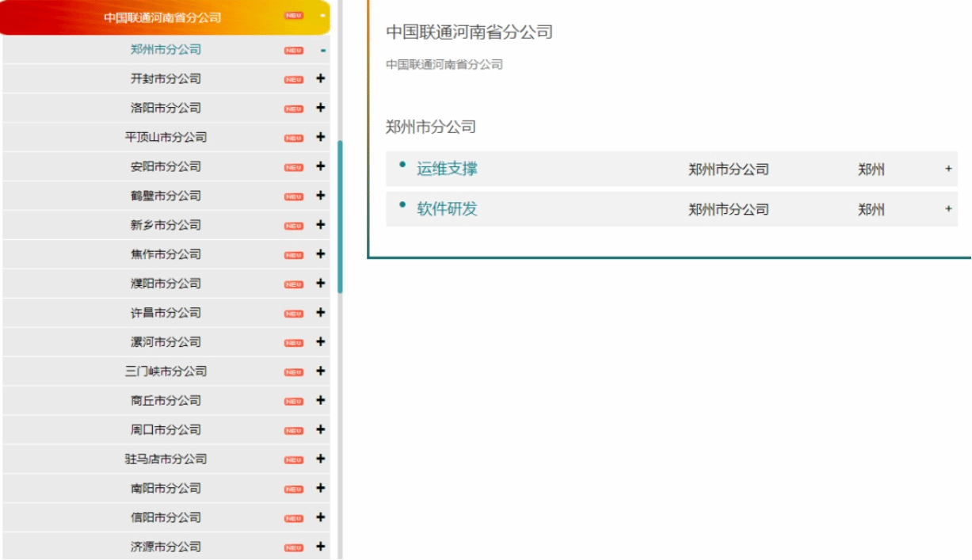Expand the 周口市分公司 plus sign

[321, 430]
